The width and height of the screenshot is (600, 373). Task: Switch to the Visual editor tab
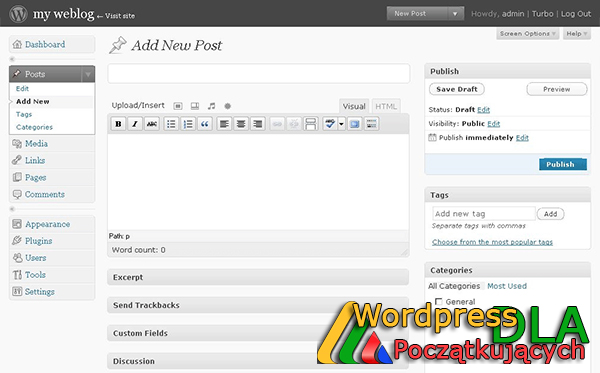[354, 106]
